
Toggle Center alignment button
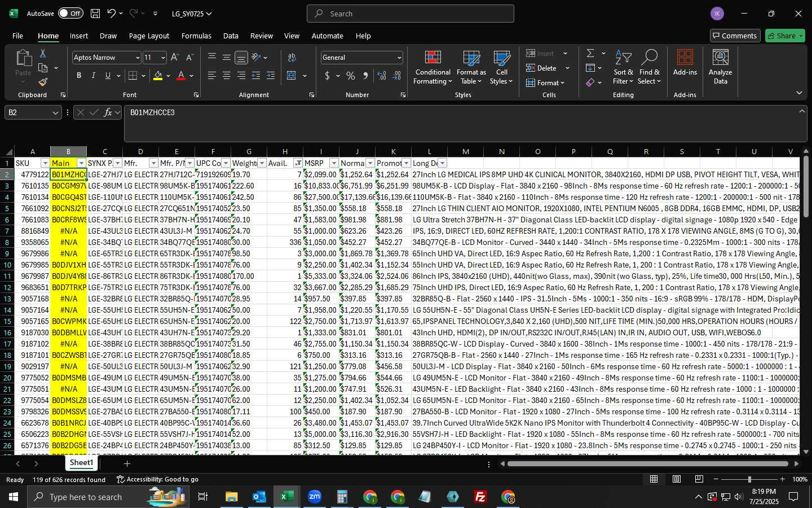[x=226, y=76]
